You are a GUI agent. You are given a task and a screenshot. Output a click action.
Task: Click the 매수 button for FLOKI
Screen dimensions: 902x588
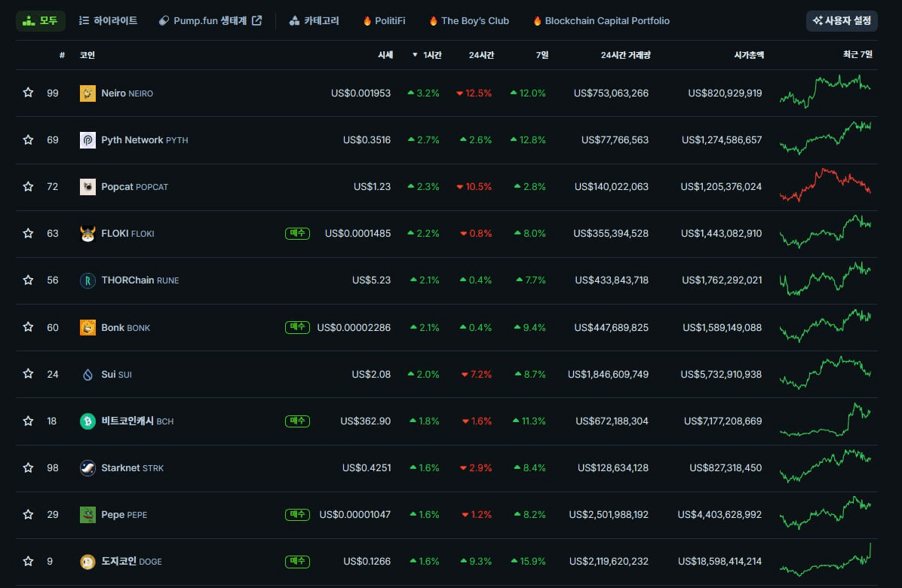pos(297,234)
